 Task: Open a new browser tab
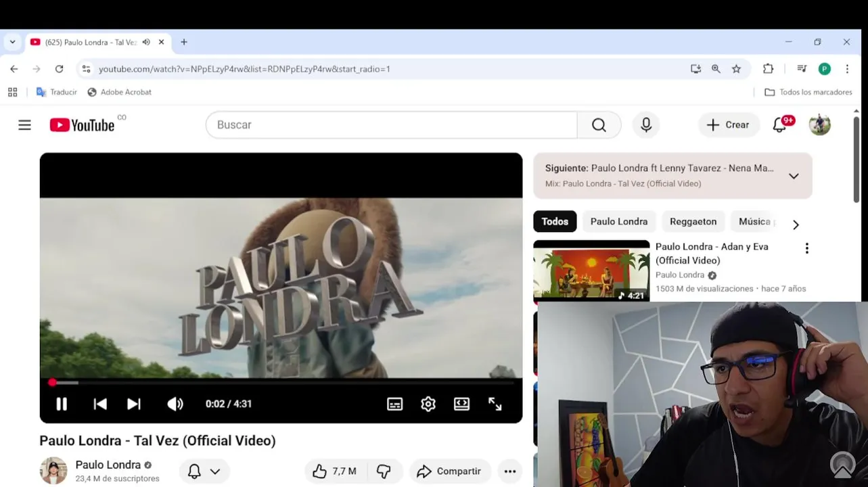(x=184, y=42)
